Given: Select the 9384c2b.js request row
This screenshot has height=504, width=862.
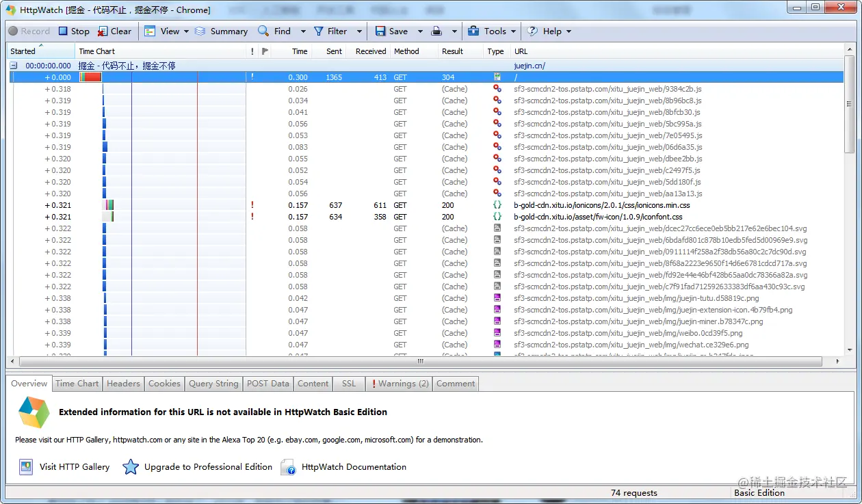Looking at the screenshot, I should 426,89.
